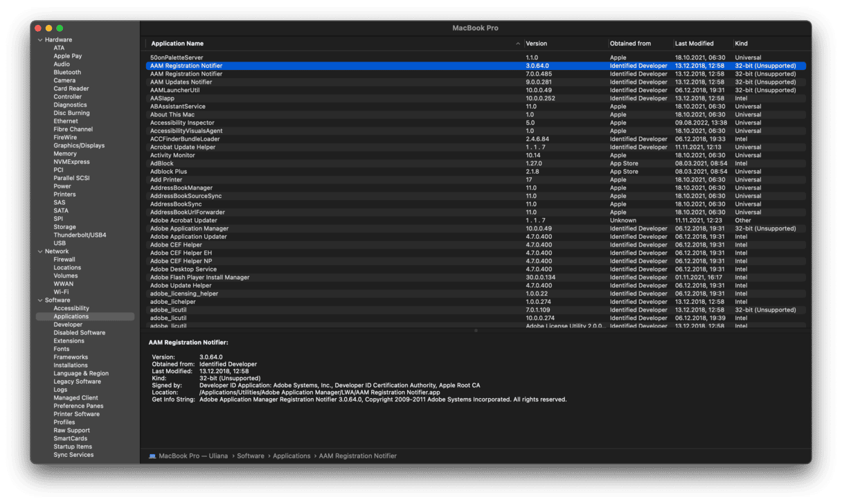View Graphics/Displays information

point(79,146)
